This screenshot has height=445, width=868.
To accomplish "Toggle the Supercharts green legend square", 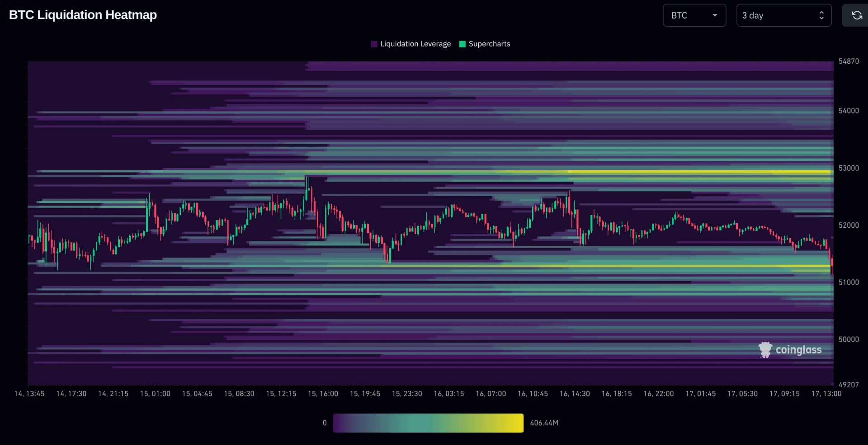I will click(462, 44).
